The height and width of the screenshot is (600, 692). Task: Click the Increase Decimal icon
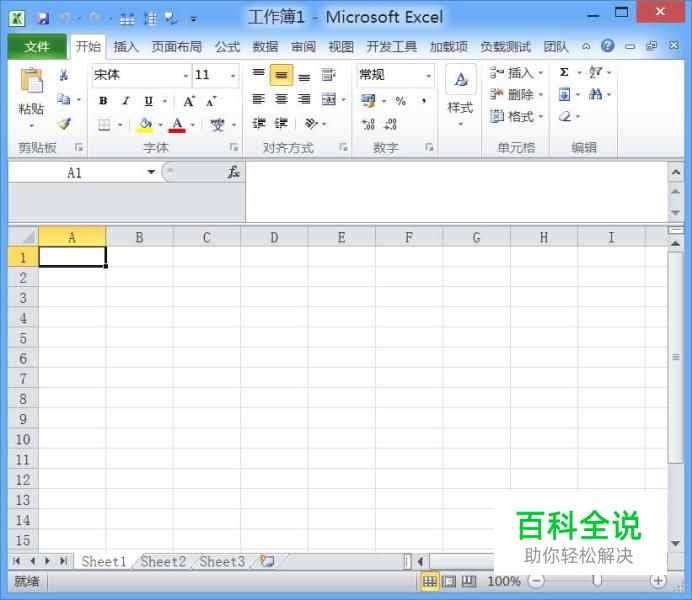pyautogui.click(x=368, y=124)
